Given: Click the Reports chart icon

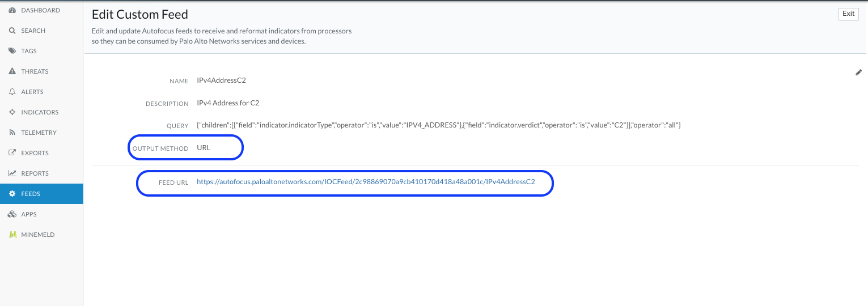Looking at the screenshot, I should (12, 173).
